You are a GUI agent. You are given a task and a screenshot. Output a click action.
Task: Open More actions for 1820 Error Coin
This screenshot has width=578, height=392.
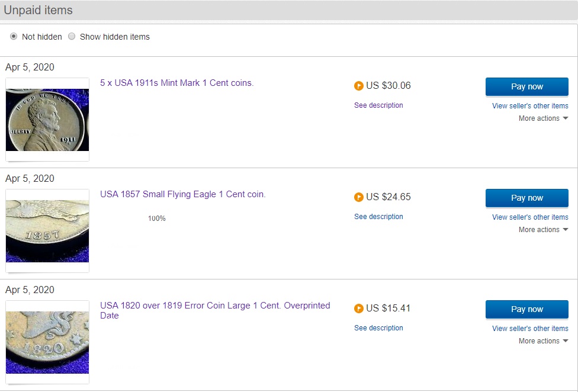543,341
